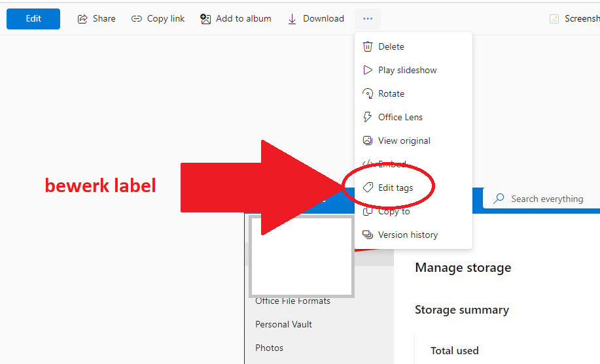Select the Download label
Screen dimensions: 600x364
pos(323,18)
